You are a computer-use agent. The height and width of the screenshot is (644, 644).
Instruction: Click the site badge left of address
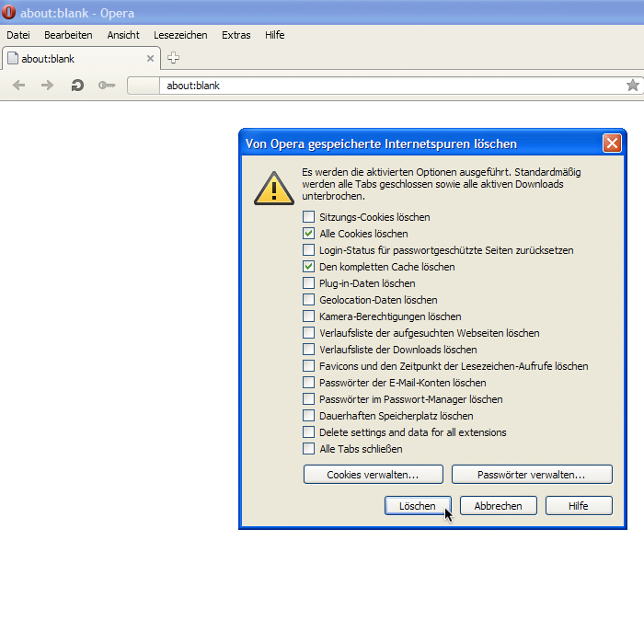[144, 86]
